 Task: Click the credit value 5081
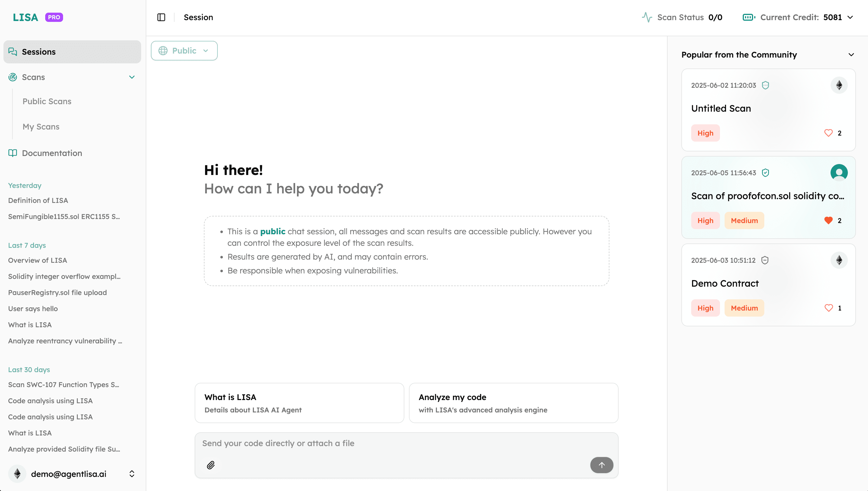(833, 17)
